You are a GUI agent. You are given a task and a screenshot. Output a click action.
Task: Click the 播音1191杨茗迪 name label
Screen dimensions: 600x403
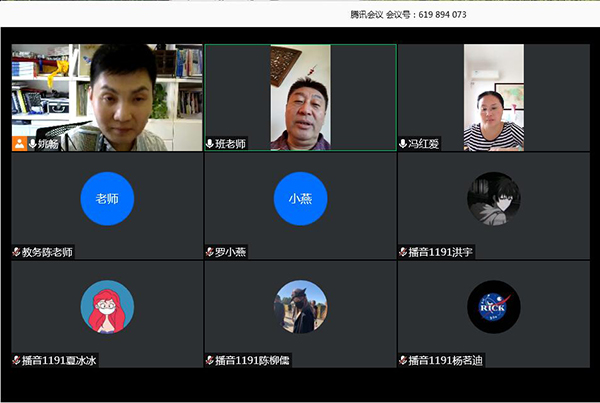pos(446,360)
